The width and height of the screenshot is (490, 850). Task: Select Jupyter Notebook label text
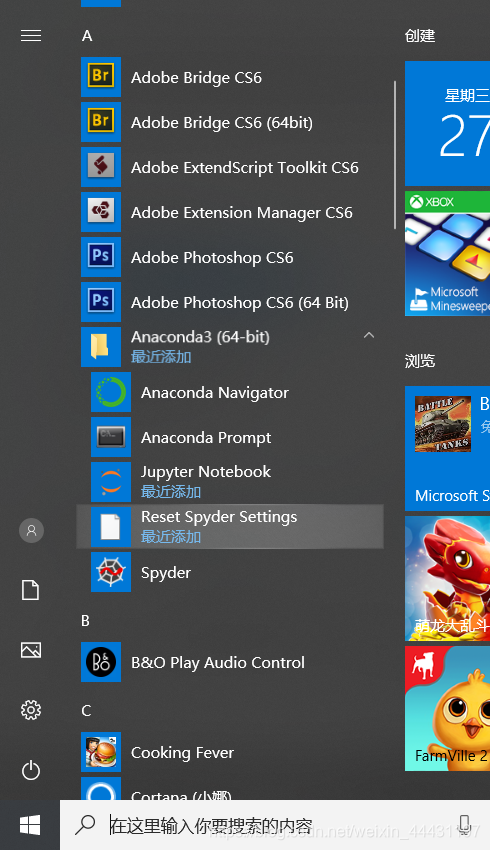pos(205,472)
